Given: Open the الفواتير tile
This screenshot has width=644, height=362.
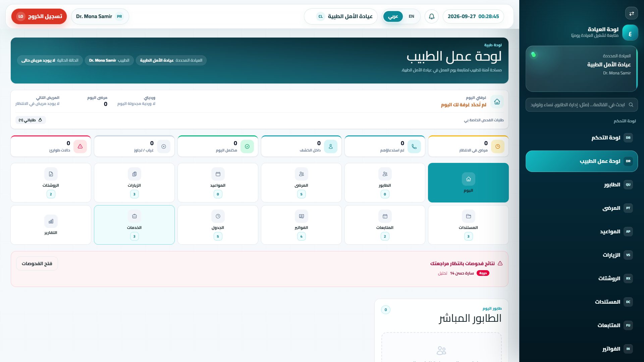Looking at the screenshot, I should pyautogui.click(x=301, y=225).
